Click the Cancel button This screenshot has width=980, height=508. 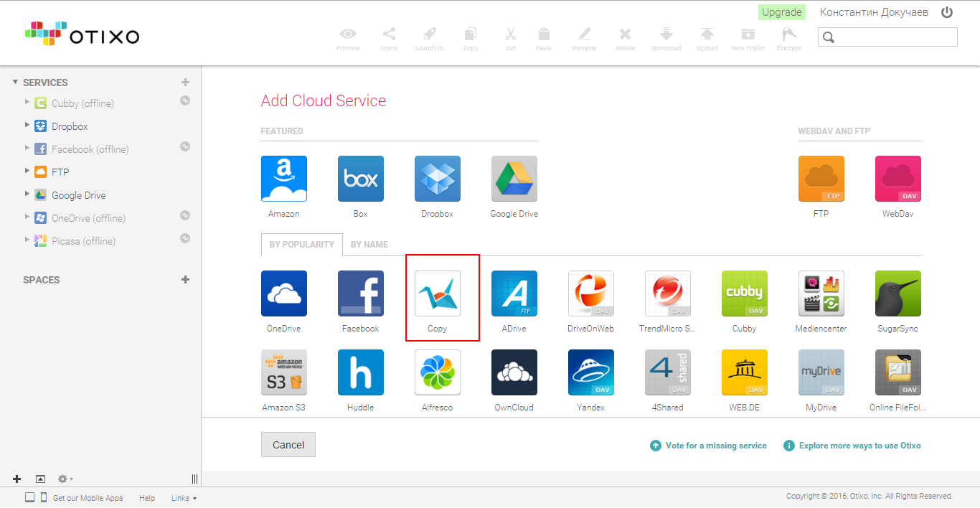point(288,445)
